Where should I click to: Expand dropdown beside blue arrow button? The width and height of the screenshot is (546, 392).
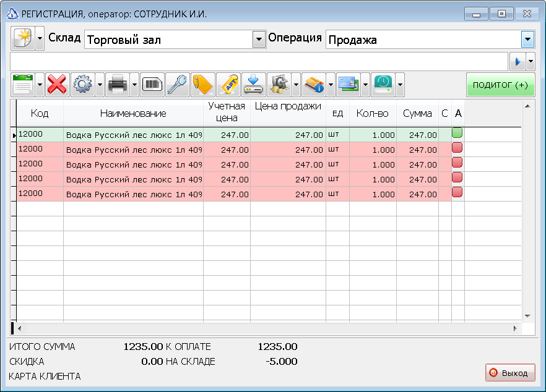coord(531,62)
